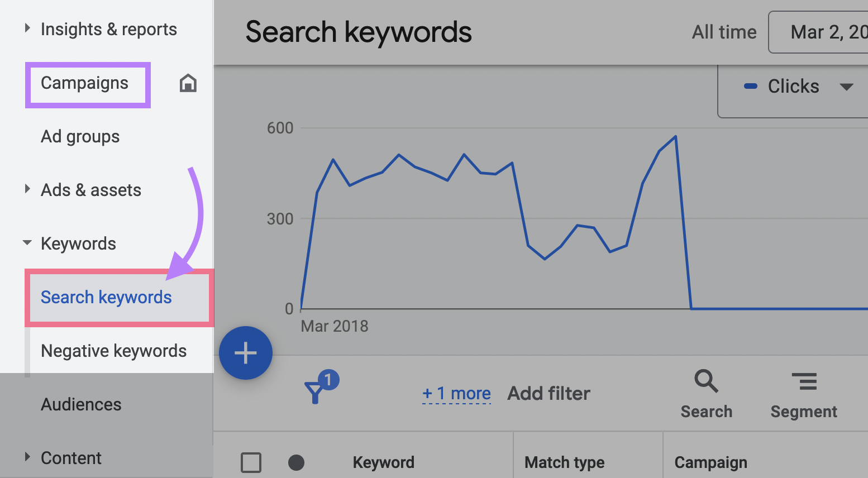Navigate to Ad groups
The width and height of the screenshot is (868, 478).
click(80, 136)
